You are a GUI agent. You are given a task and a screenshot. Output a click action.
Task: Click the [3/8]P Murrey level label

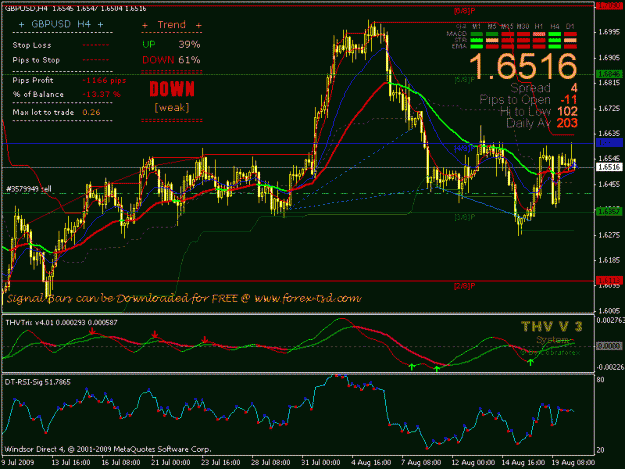(x=464, y=217)
